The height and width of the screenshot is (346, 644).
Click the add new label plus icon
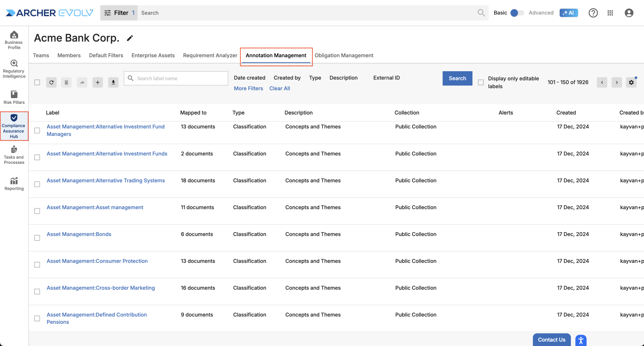pyautogui.click(x=98, y=82)
